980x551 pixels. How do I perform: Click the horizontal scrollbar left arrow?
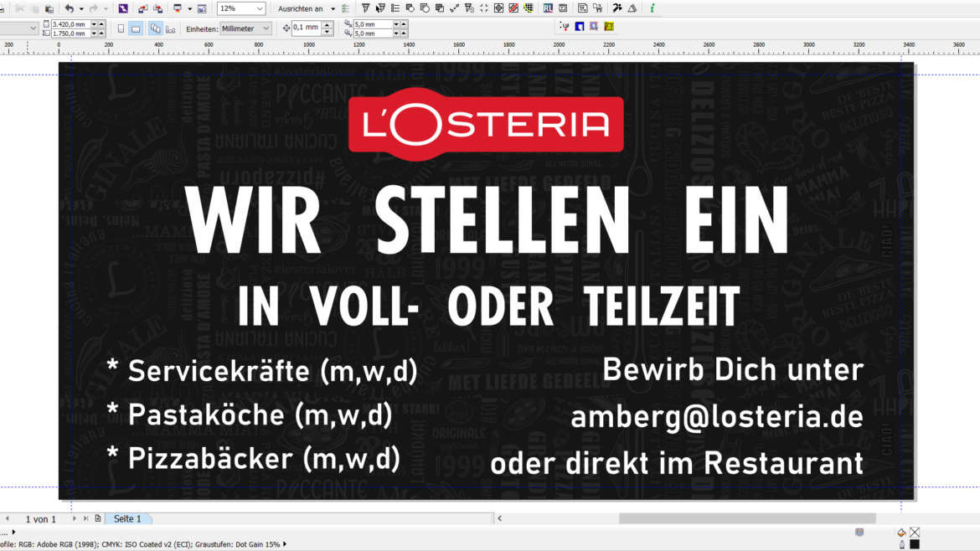(x=499, y=518)
